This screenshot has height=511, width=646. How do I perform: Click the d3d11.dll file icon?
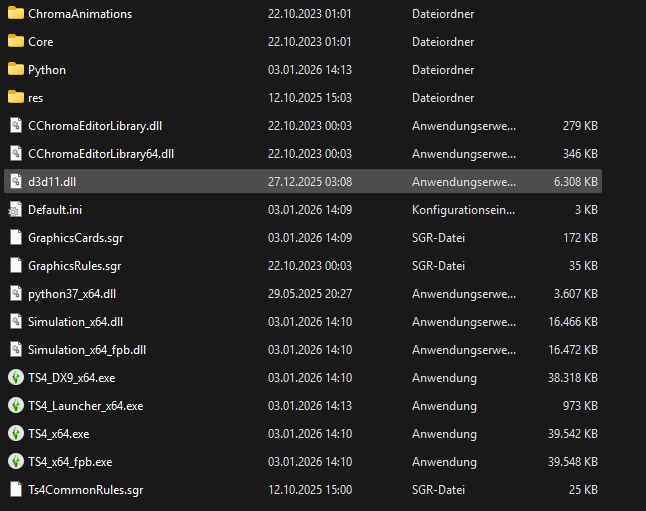[x=16, y=181]
